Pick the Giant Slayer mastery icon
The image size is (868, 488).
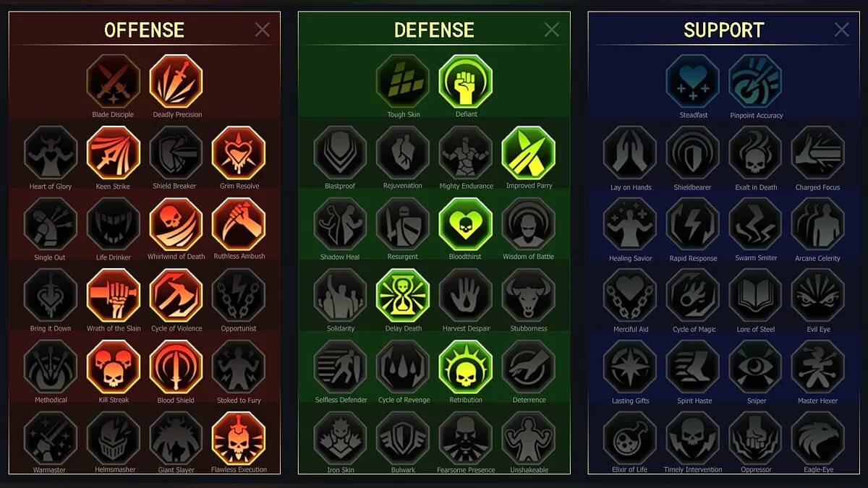[176, 438]
